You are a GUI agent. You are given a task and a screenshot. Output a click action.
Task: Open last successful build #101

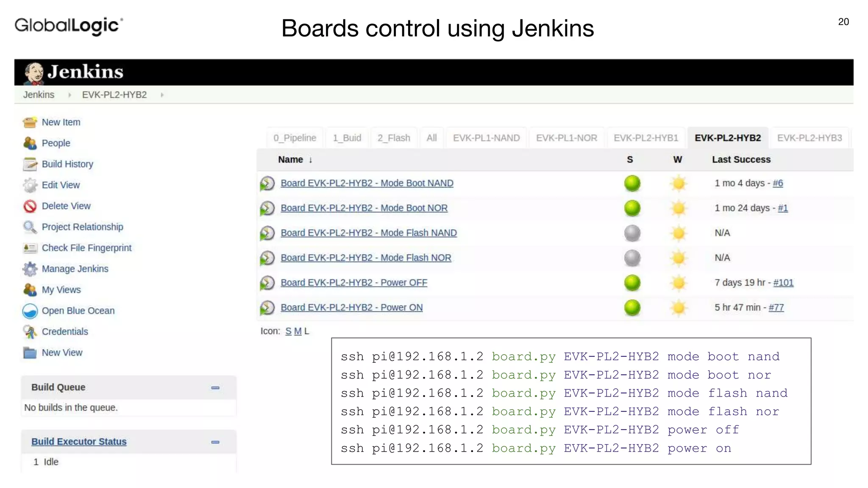(783, 283)
